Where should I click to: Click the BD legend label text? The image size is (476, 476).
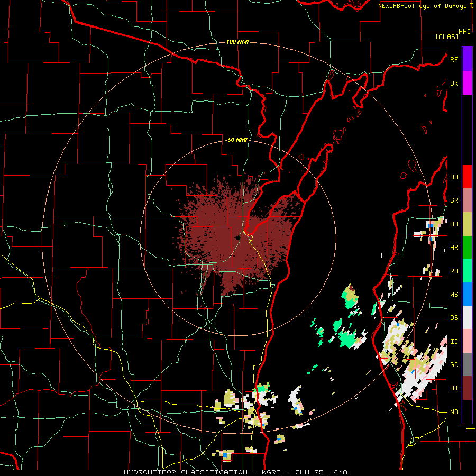[x=454, y=224]
